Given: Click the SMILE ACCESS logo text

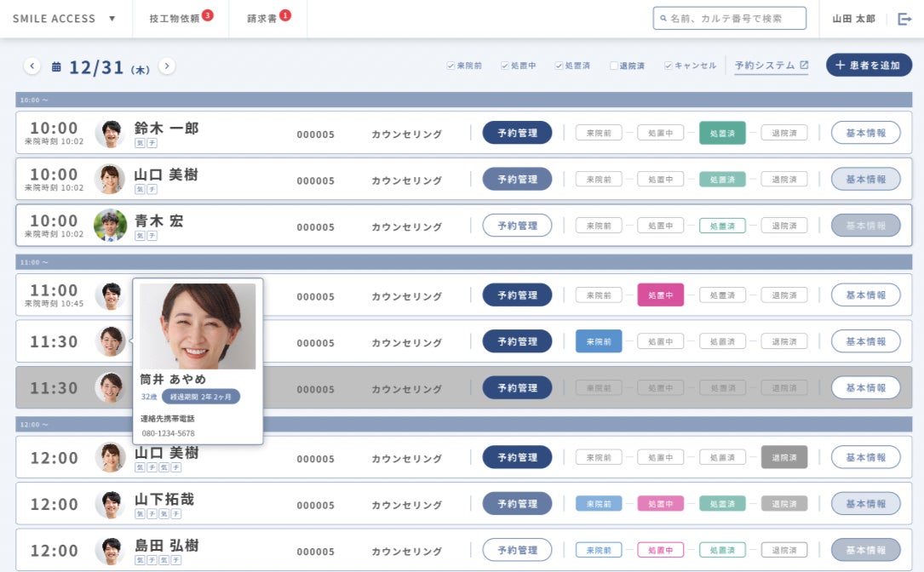Looking at the screenshot, I should tap(55, 19).
